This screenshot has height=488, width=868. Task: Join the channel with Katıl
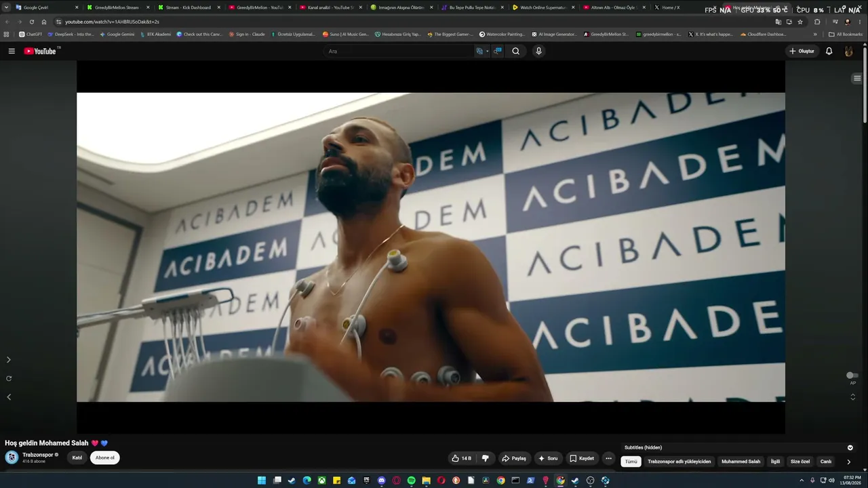pos(77,457)
